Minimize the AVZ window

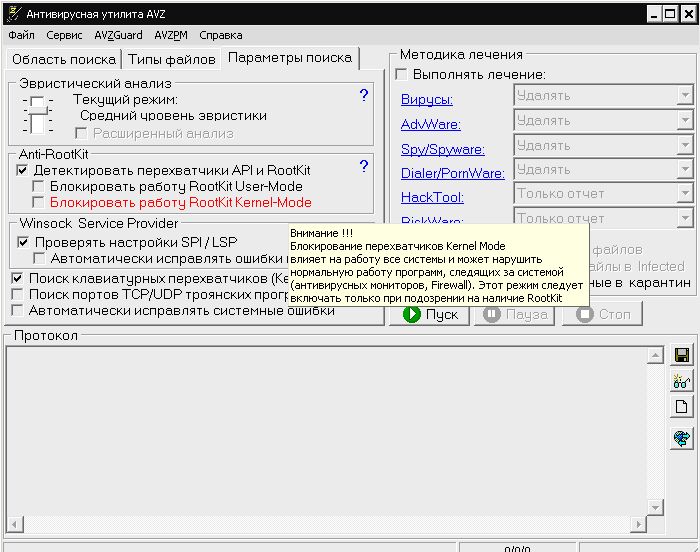(x=654, y=14)
